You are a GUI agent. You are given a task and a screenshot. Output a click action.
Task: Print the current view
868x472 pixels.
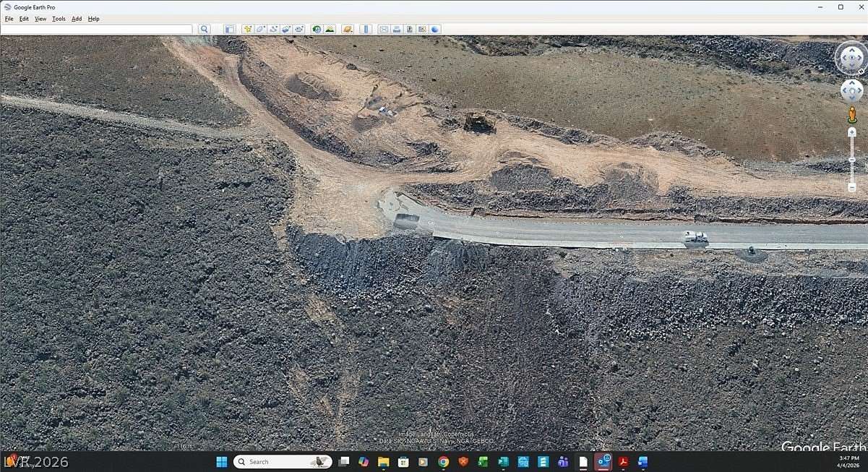(395, 28)
